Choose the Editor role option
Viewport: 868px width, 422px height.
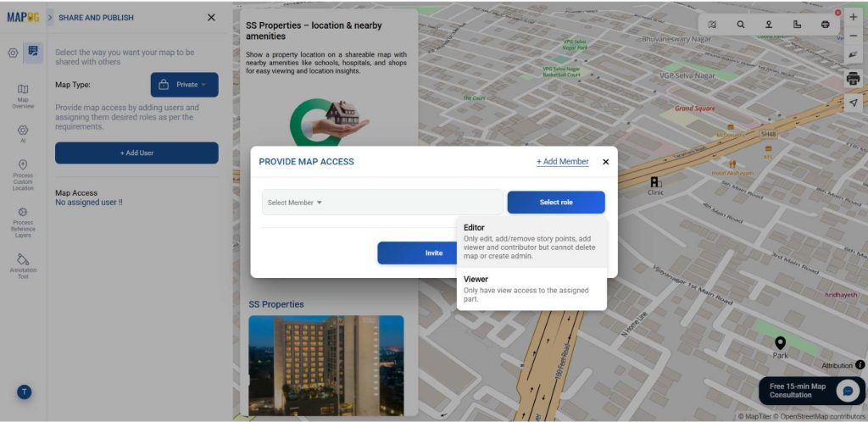pos(531,243)
